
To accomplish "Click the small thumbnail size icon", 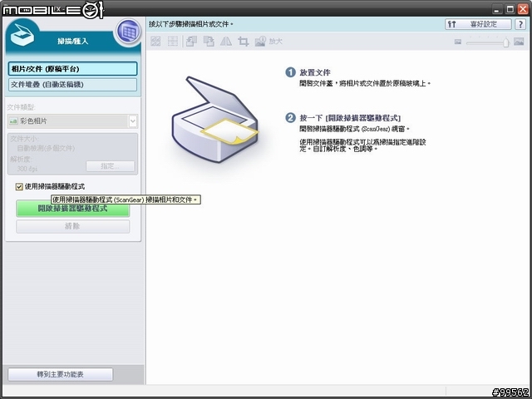I will (458, 42).
